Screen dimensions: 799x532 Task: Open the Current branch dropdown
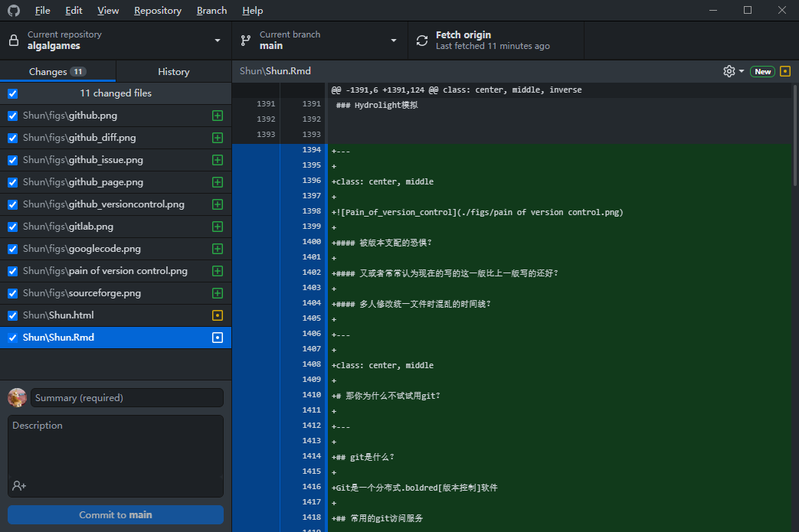(393, 40)
